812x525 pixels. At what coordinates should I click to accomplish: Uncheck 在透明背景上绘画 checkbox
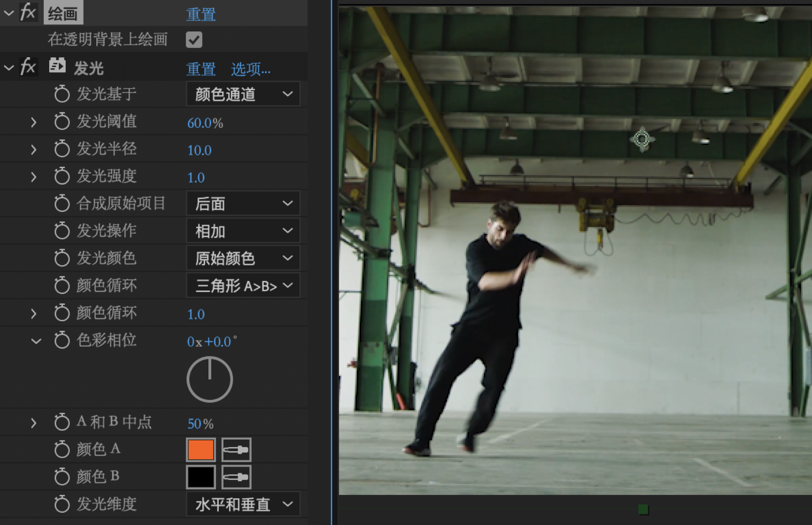click(x=194, y=40)
